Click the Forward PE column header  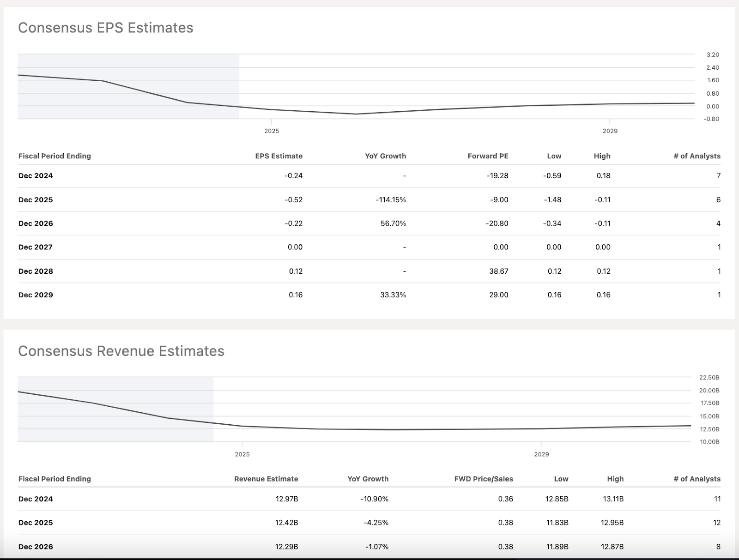point(488,156)
